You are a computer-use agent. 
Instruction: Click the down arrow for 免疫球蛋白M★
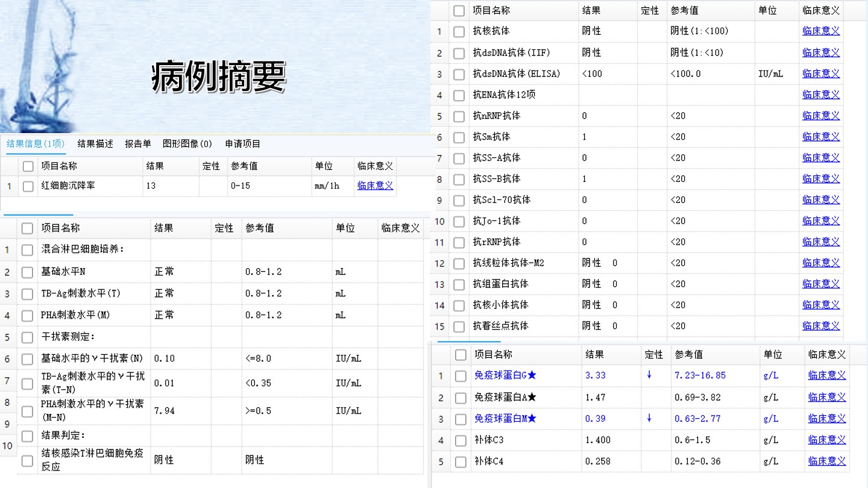pos(649,418)
